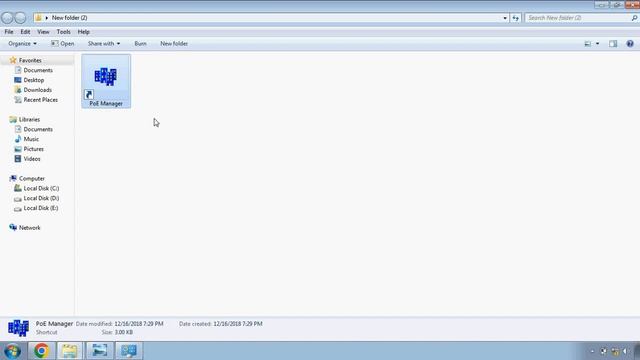Open the File menu
The image size is (640, 360).
[9, 32]
